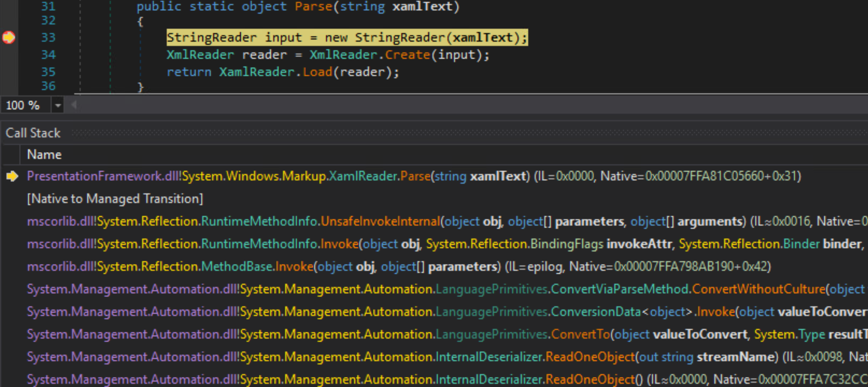Screen dimensions: 868x387
Task: Select the yellow execution arrow in Call Stack margin
Action: coord(12,176)
